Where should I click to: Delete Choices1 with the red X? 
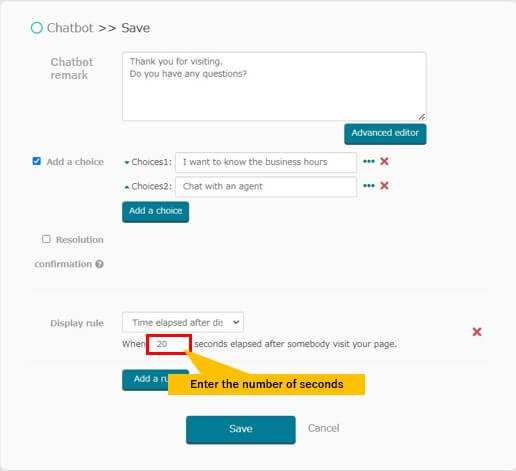384,161
